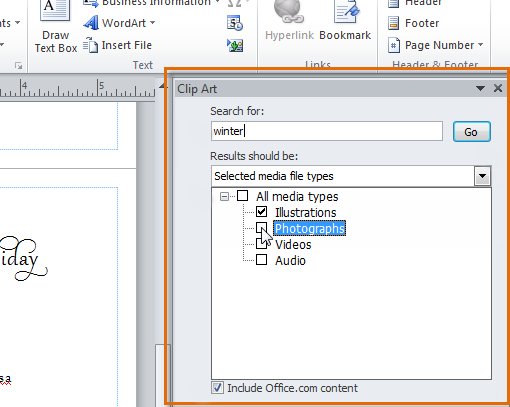Click the scroll up arrow beside ruler

(x=162, y=86)
